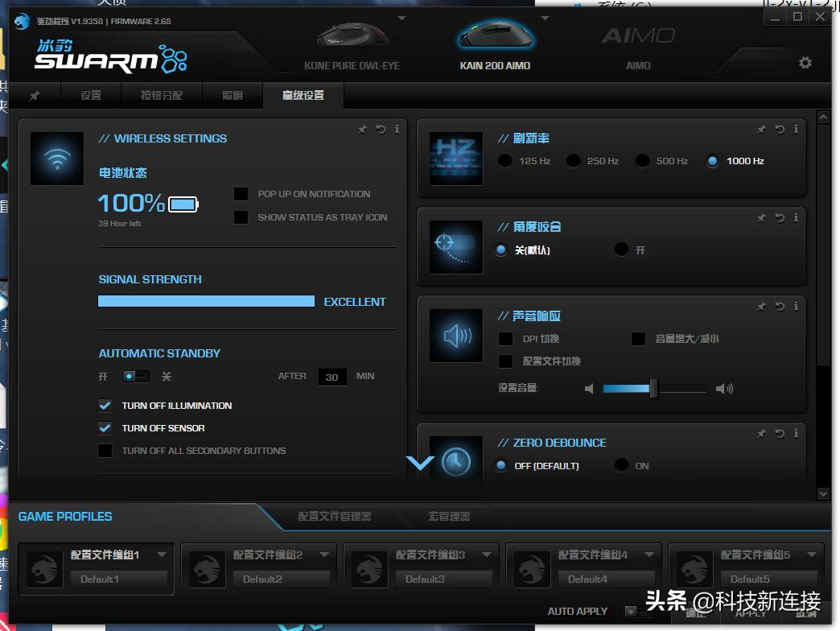The width and height of the screenshot is (840, 631).
Task: Pin the 角度咬合 angle snapping panel
Action: pos(761,217)
